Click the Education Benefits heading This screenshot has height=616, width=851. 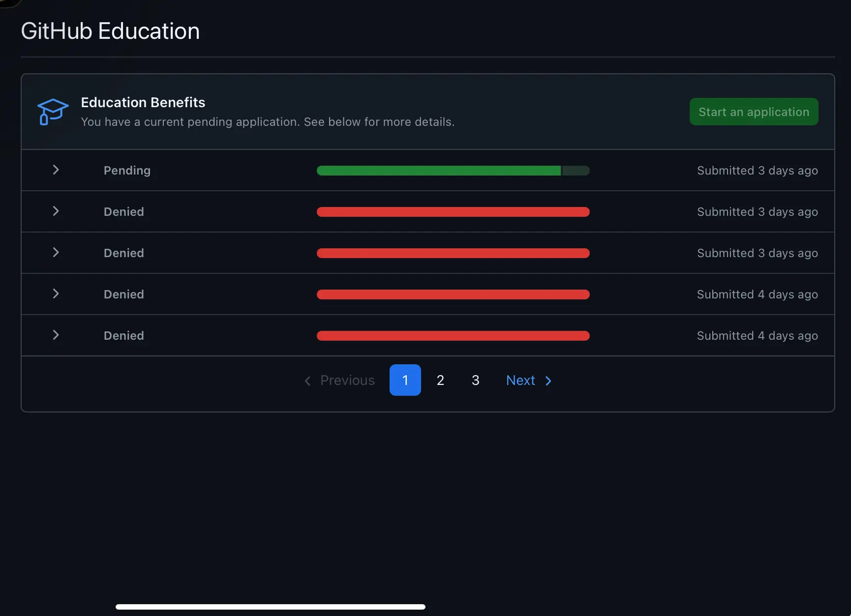point(143,102)
